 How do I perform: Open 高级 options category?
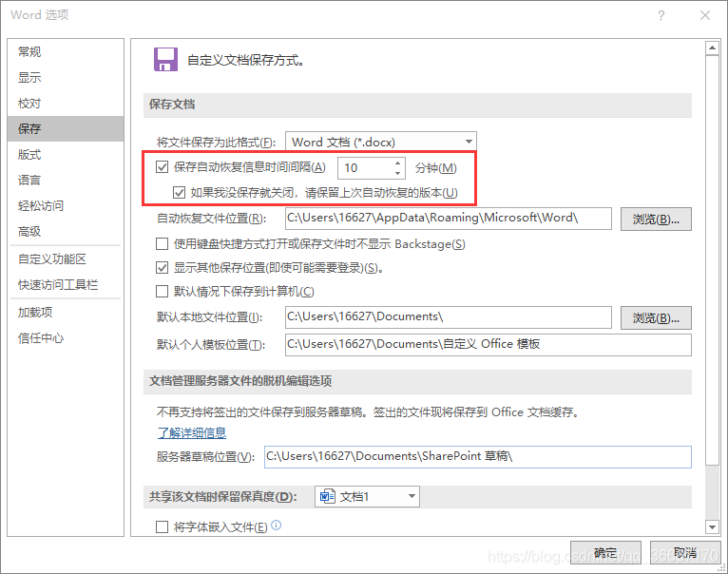click(x=66, y=231)
